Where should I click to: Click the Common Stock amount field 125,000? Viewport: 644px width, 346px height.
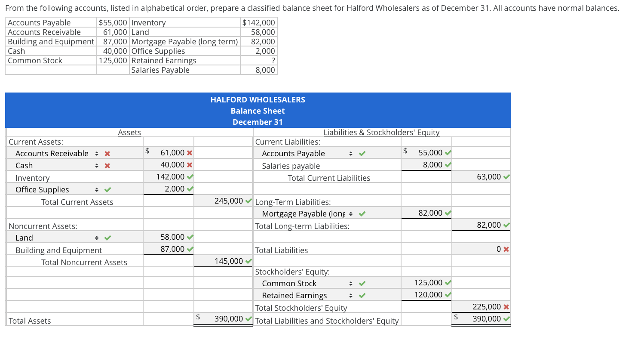point(426,283)
